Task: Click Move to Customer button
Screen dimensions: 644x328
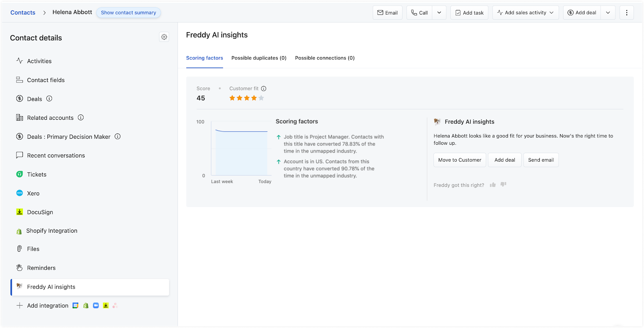Action: pyautogui.click(x=460, y=160)
